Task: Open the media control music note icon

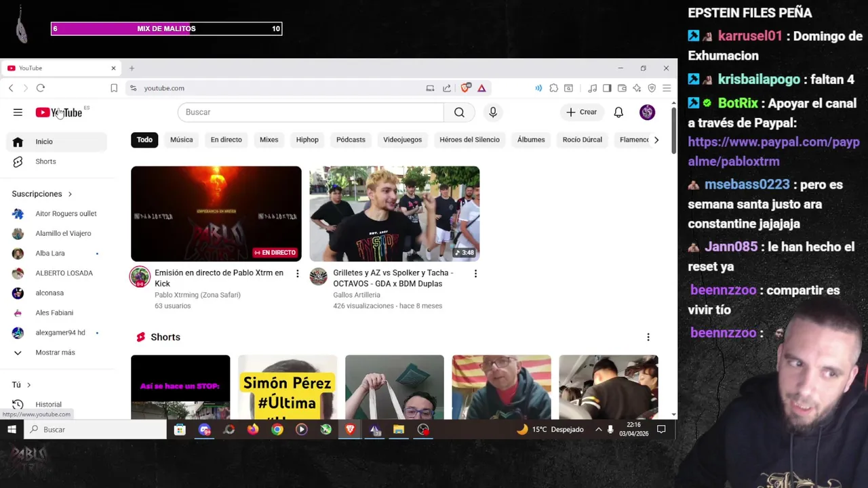Action: tap(592, 88)
